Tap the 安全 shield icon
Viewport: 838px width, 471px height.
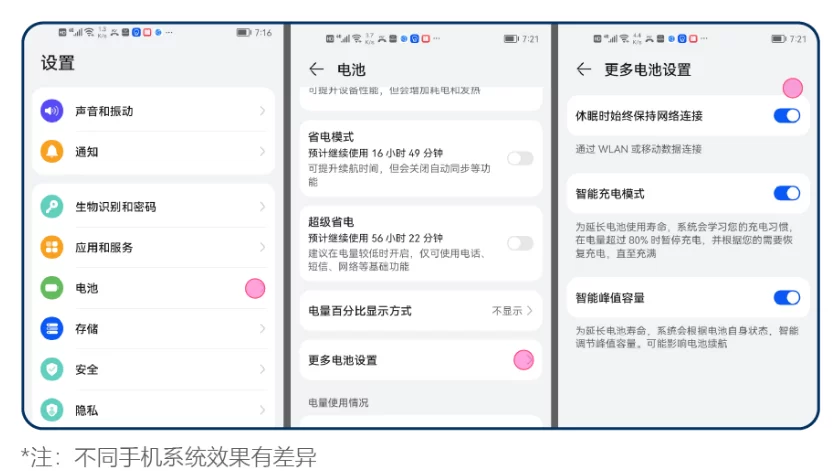pyautogui.click(x=52, y=369)
